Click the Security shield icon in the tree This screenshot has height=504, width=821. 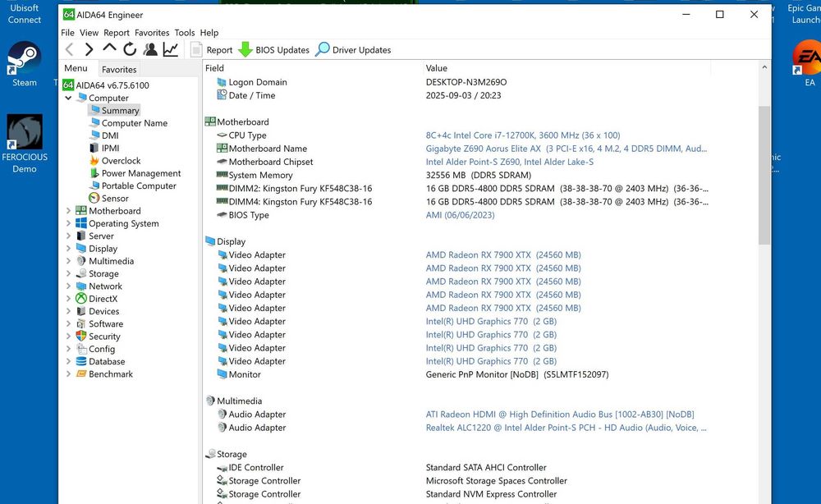pyautogui.click(x=81, y=337)
